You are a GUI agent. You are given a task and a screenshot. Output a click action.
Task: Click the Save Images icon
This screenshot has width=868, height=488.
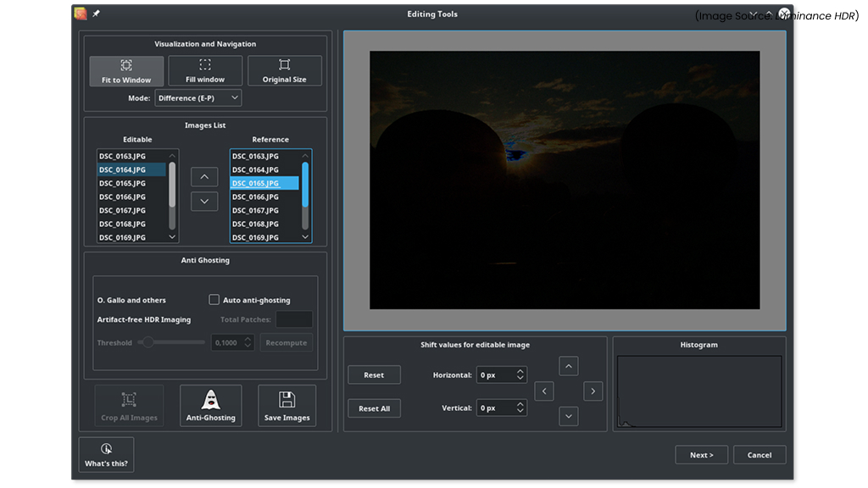click(x=287, y=405)
